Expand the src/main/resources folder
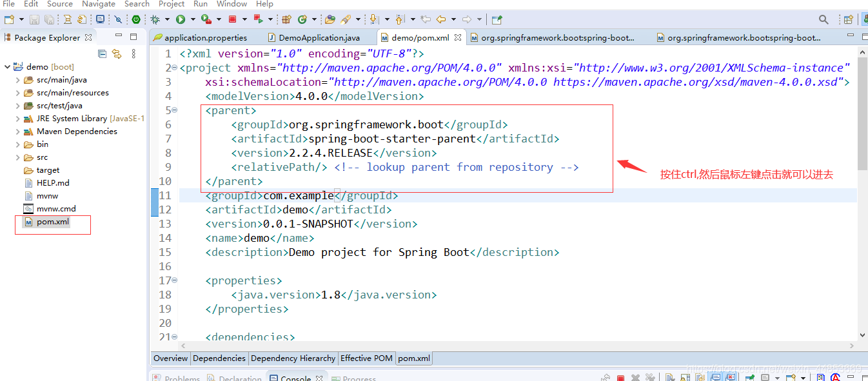Image resolution: width=868 pixels, height=381 pixels. [17, 93]
